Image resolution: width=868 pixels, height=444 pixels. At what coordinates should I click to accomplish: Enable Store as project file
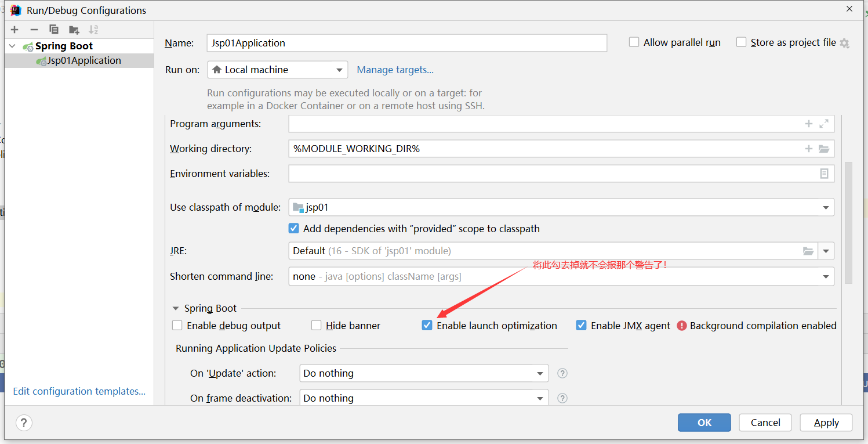tap(741, 42)
